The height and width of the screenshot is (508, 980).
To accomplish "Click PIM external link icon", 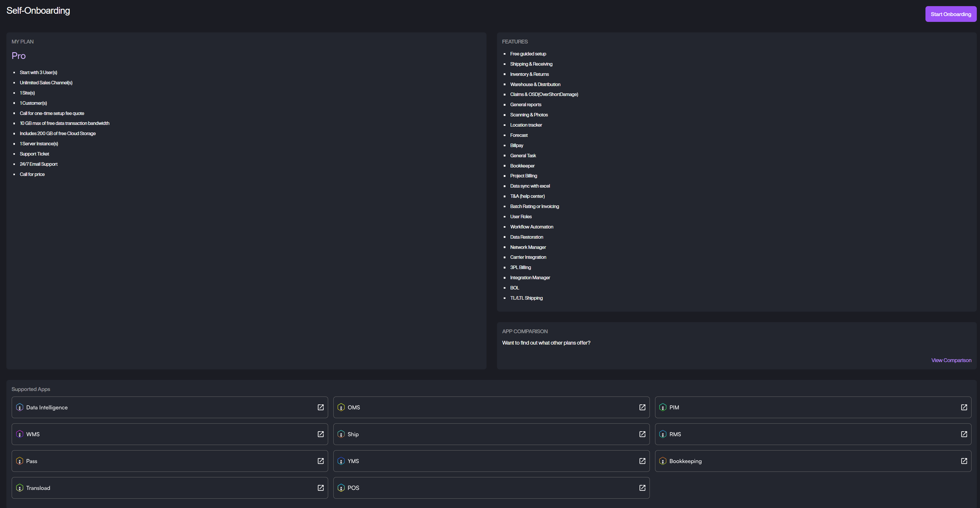I will pyautogui.click(x=964, y=407).
